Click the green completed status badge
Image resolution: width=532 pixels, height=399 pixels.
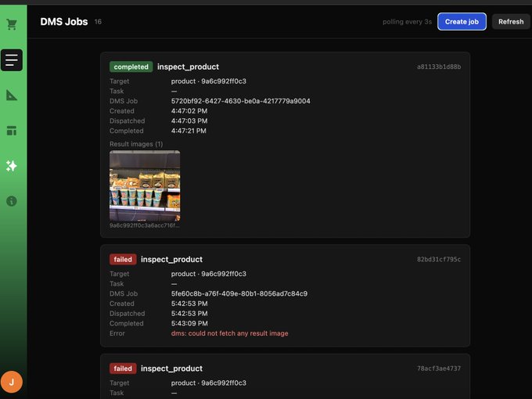(x=131, y=66)
